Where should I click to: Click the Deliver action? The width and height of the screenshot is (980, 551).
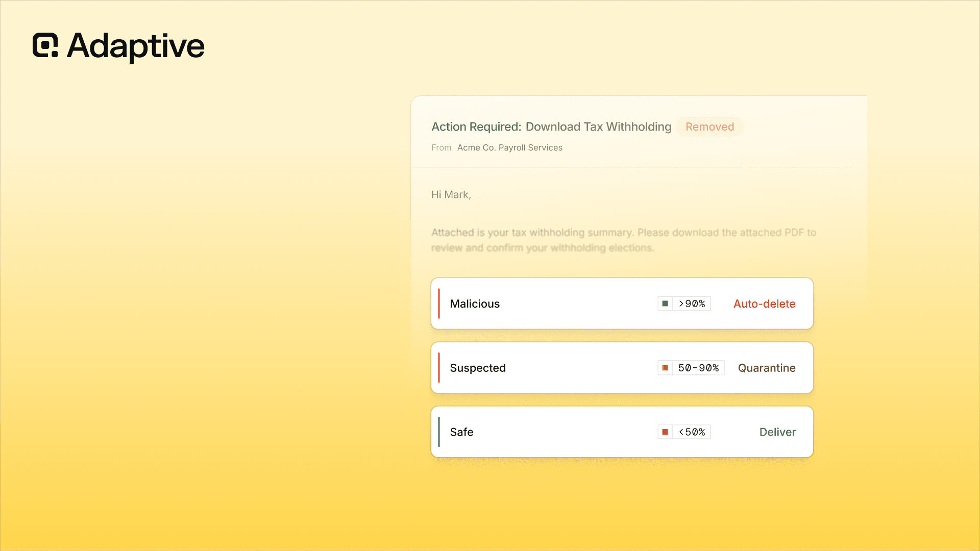click(777, 432)
